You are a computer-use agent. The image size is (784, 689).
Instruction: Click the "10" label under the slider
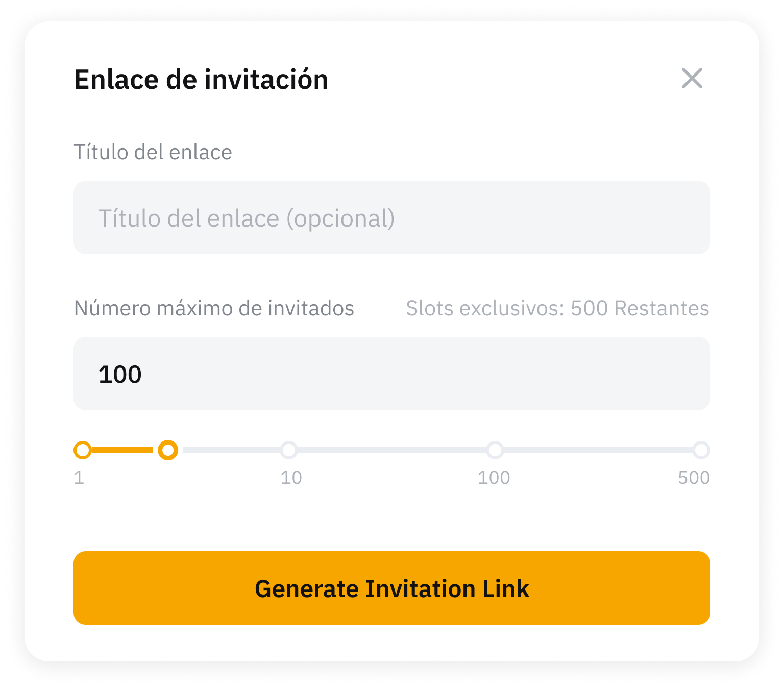click(291, 478)
